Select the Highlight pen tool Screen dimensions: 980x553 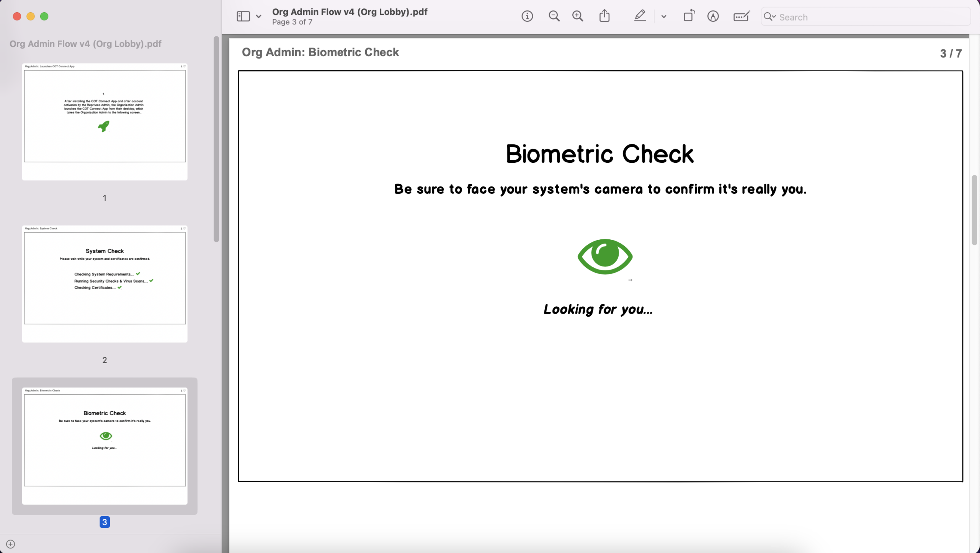(x=640, y=16)
